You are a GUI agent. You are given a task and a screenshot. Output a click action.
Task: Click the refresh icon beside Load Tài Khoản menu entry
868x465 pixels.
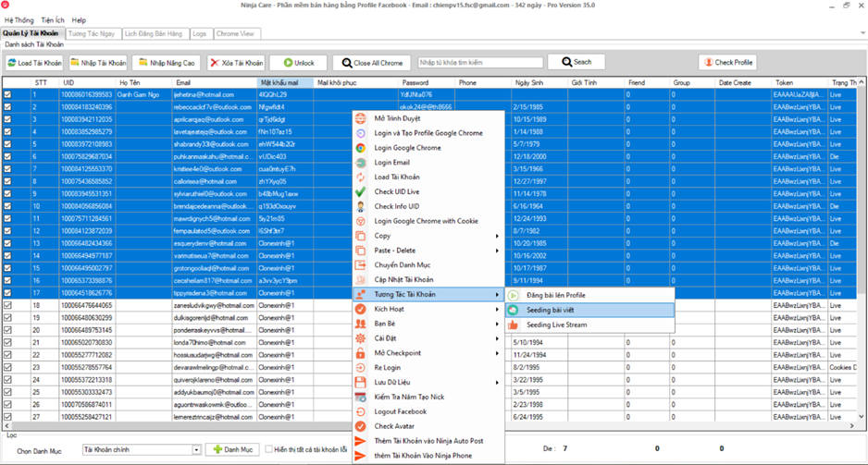pos(360,177)
